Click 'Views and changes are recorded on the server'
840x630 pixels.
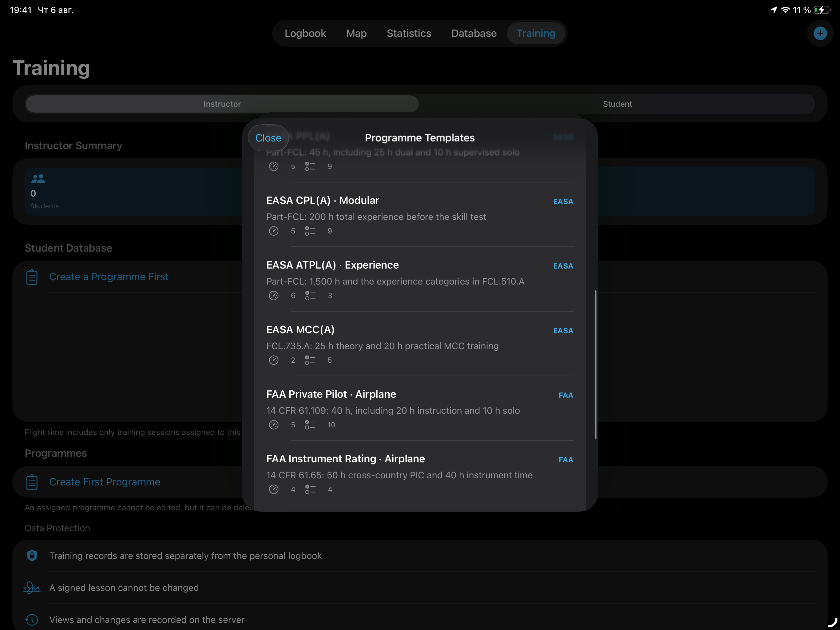click(x=147, y=620)
